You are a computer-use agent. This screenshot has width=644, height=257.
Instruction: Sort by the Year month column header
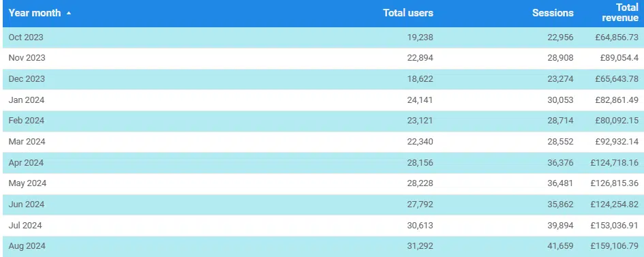click(35, 13)
